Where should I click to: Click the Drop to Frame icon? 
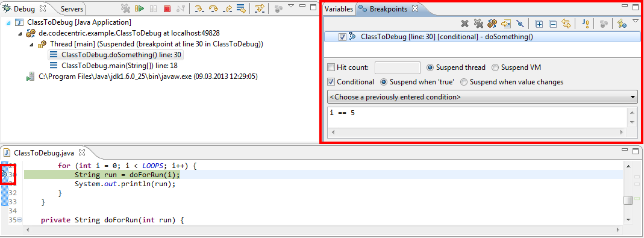point(241,8)
